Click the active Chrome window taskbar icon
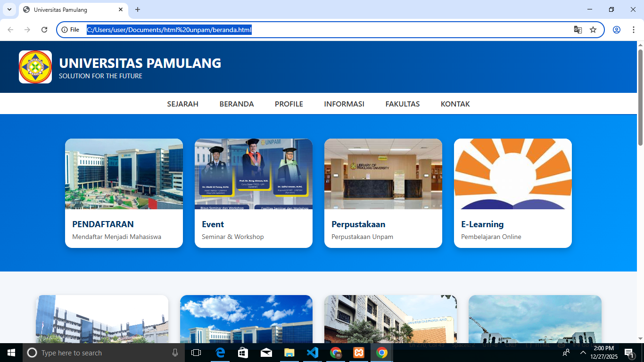Viewport: 644px width, 362px height. tap(382, 353)
